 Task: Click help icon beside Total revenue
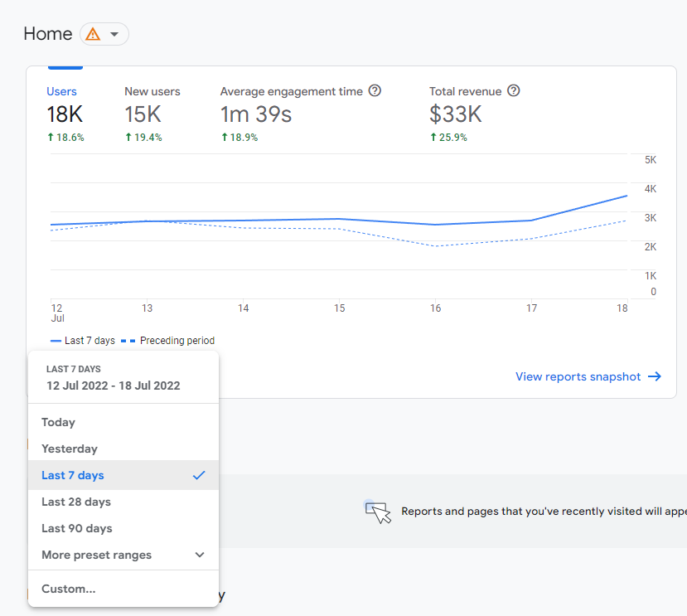(514, 91)
